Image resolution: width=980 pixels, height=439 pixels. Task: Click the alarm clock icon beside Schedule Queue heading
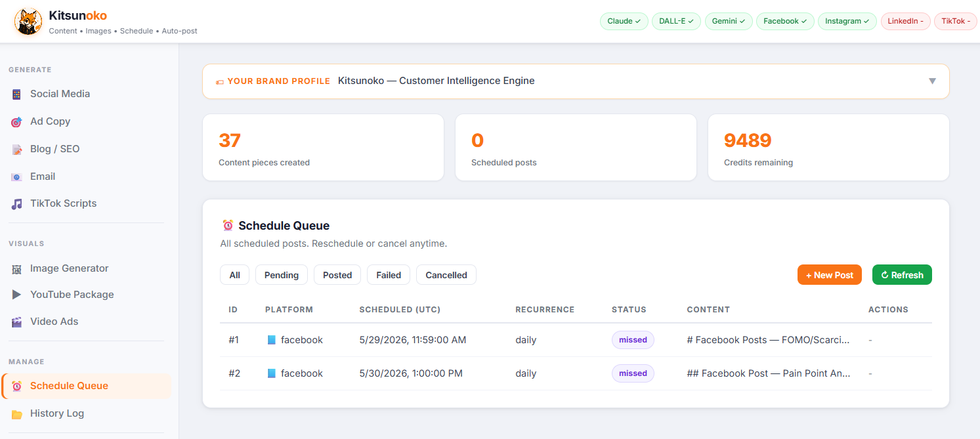coord(228,226)
